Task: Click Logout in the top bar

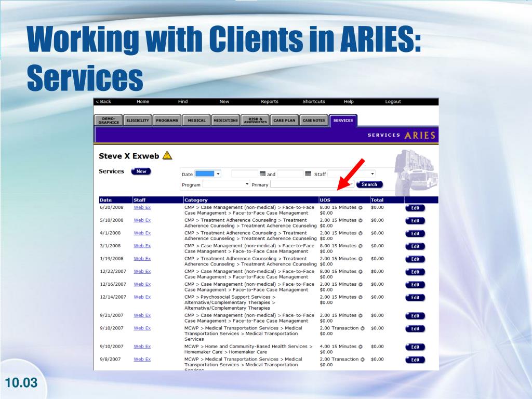Action: 393,101
